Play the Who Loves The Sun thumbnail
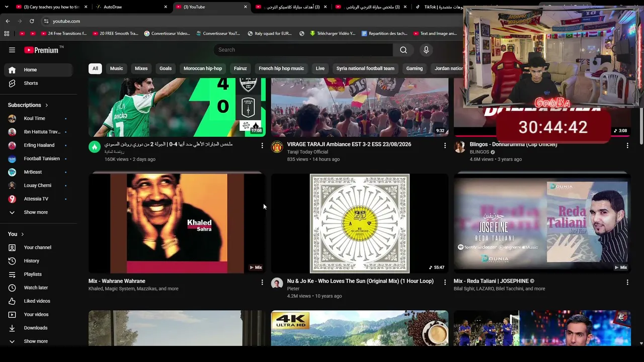The width and height of the screenshot is (644, 362). 360,223
